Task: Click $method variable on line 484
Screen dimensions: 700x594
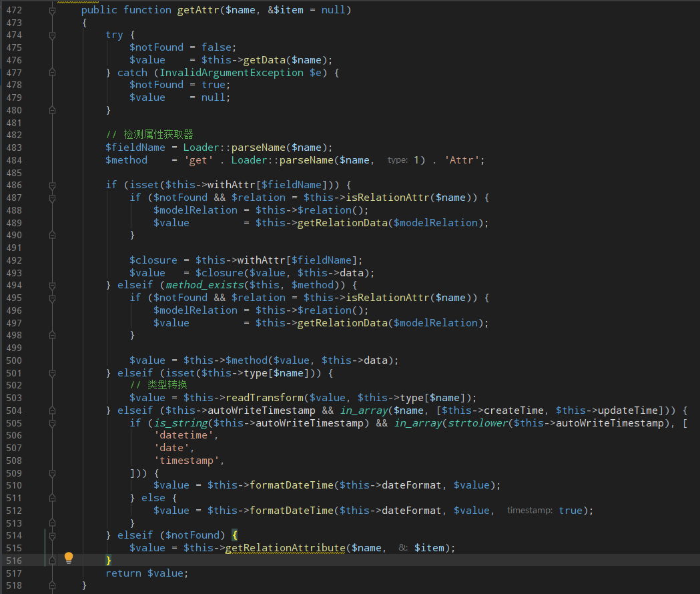Action: tap(126, 160)
